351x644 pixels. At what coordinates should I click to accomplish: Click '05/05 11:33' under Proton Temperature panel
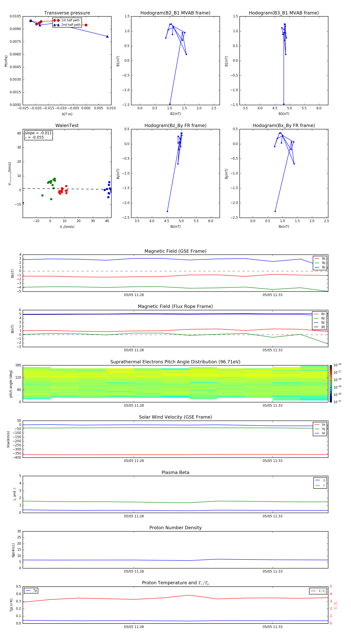click(273, 627)
